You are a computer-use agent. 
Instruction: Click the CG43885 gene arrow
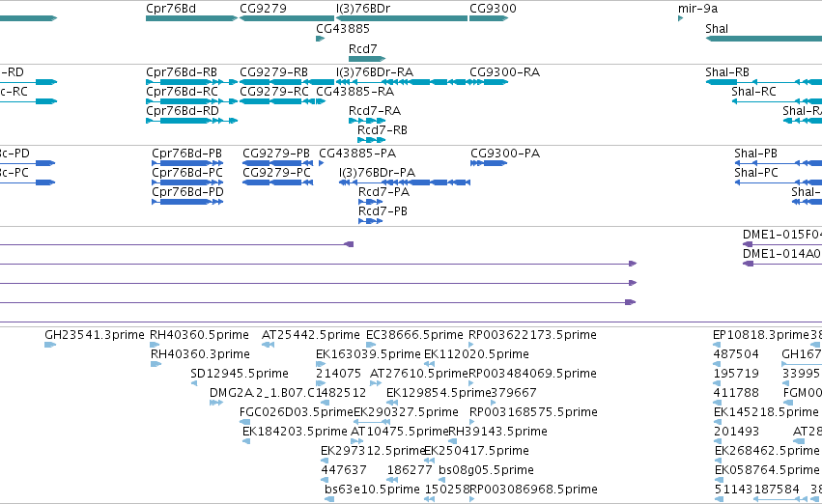click(x=321, y=39)
